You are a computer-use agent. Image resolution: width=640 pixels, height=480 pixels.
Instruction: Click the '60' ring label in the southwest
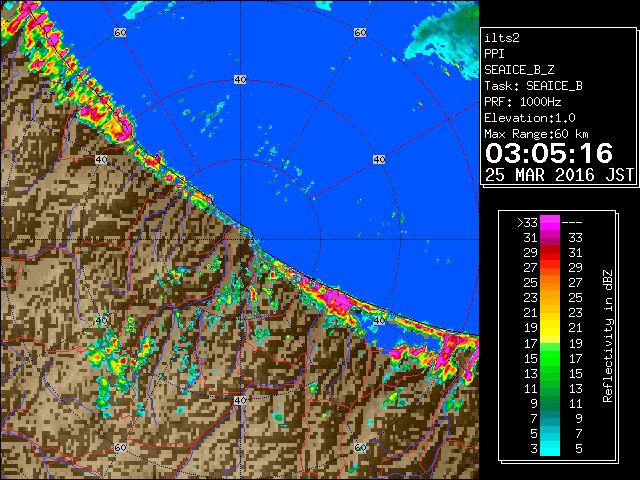(120, 448)
